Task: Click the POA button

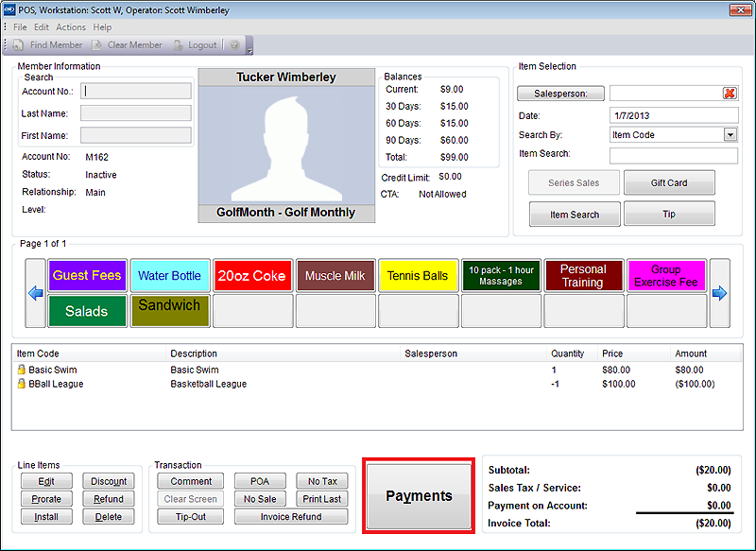Action: point(260,481)
